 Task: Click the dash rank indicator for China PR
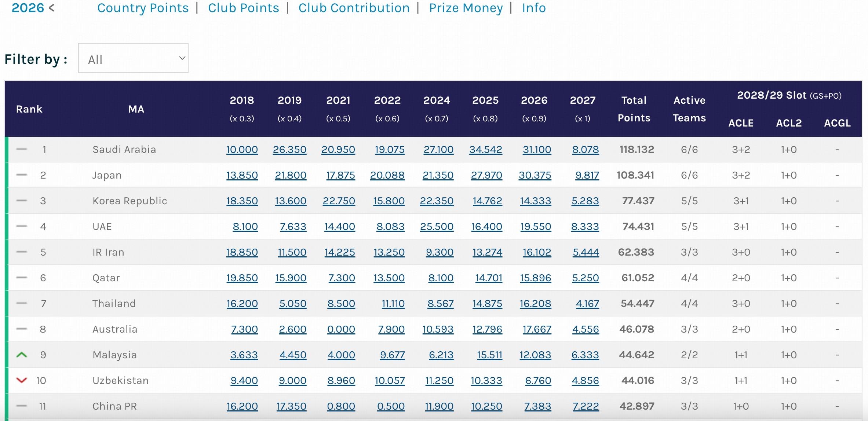tap(22, 406)
